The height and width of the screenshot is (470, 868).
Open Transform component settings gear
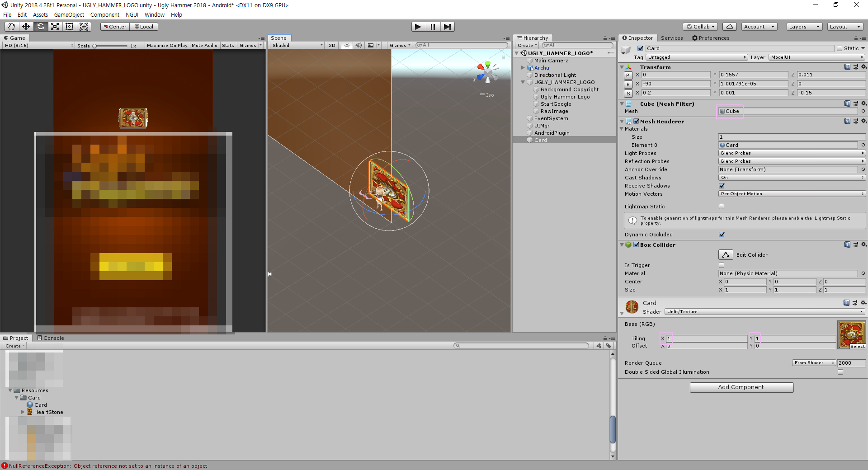(x=863, y=67)
